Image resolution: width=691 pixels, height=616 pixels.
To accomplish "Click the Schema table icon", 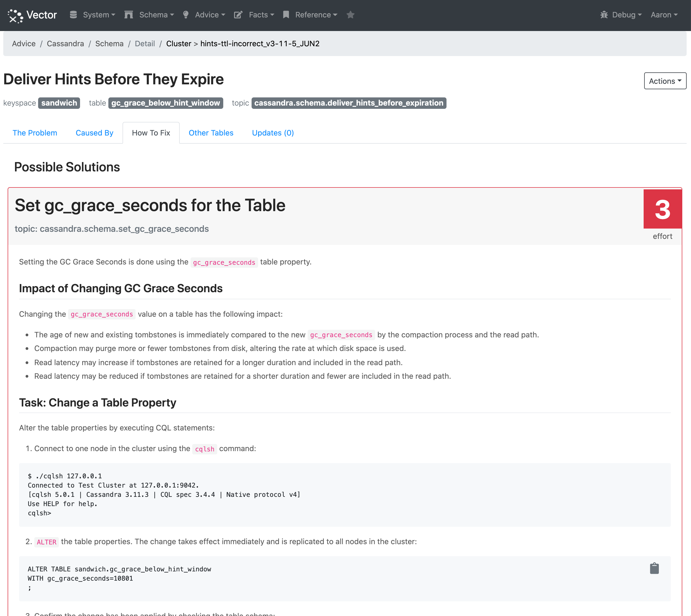I will (129, 15).
